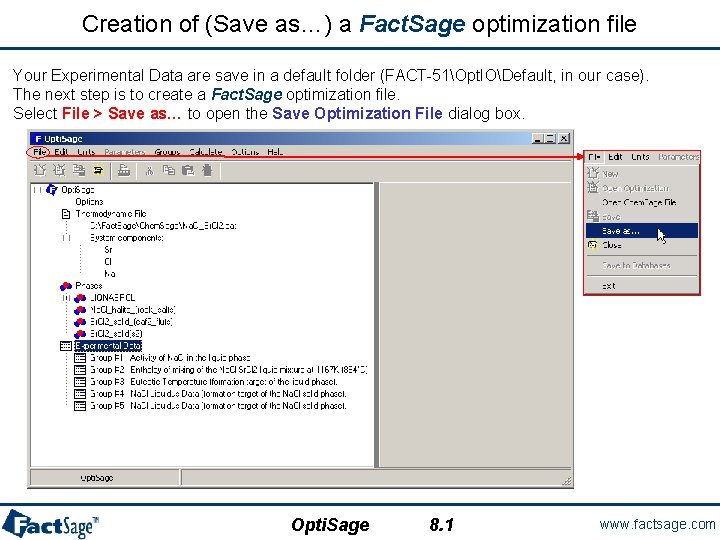Click the Save toolbar icon
Viewport: 720px width, 540px height.
[79, 170]
